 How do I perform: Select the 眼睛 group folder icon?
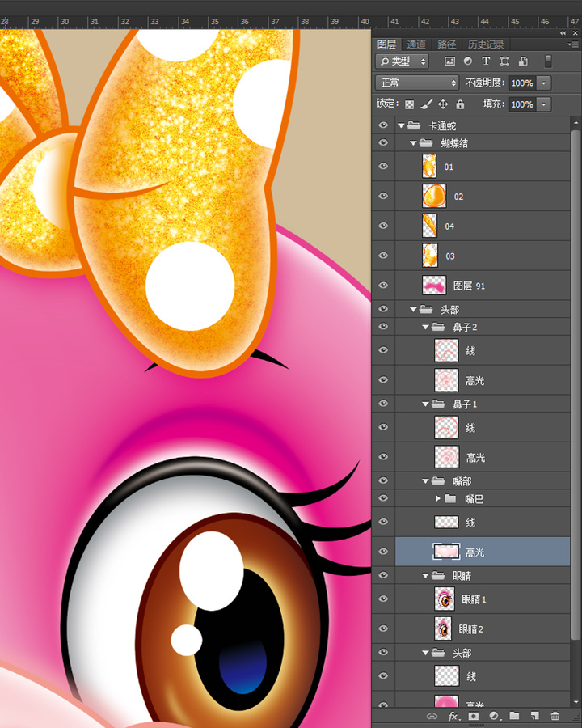point(438,576)
